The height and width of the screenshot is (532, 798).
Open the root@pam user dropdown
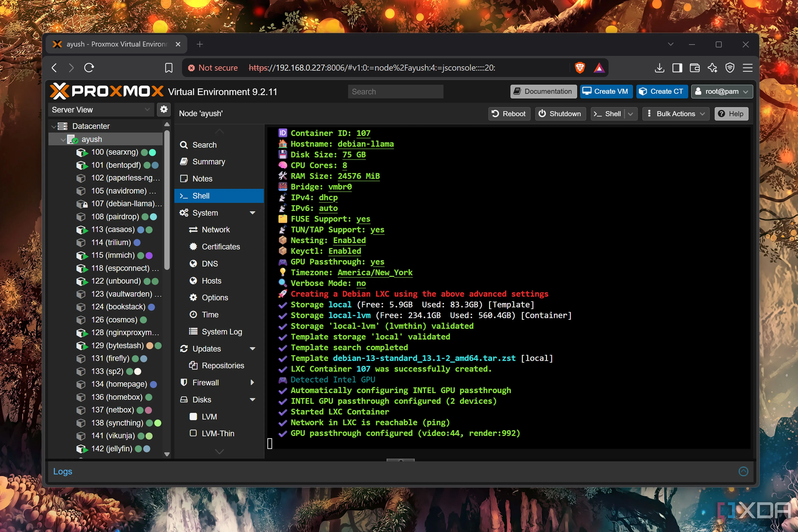coord(722,91)
